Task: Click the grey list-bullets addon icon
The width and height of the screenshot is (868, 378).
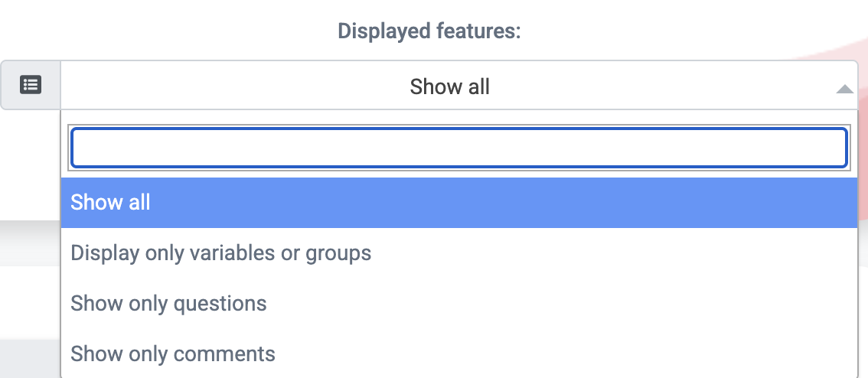Action: coord(31,85)
